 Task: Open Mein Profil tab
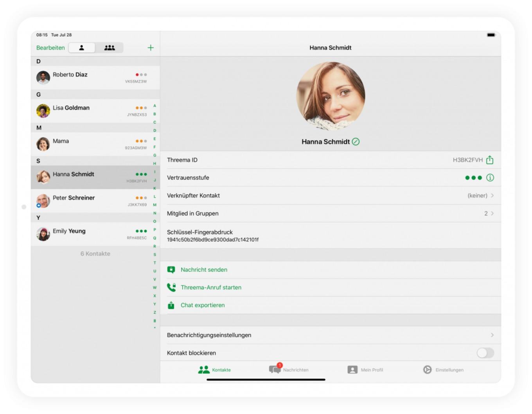[365, 370]
